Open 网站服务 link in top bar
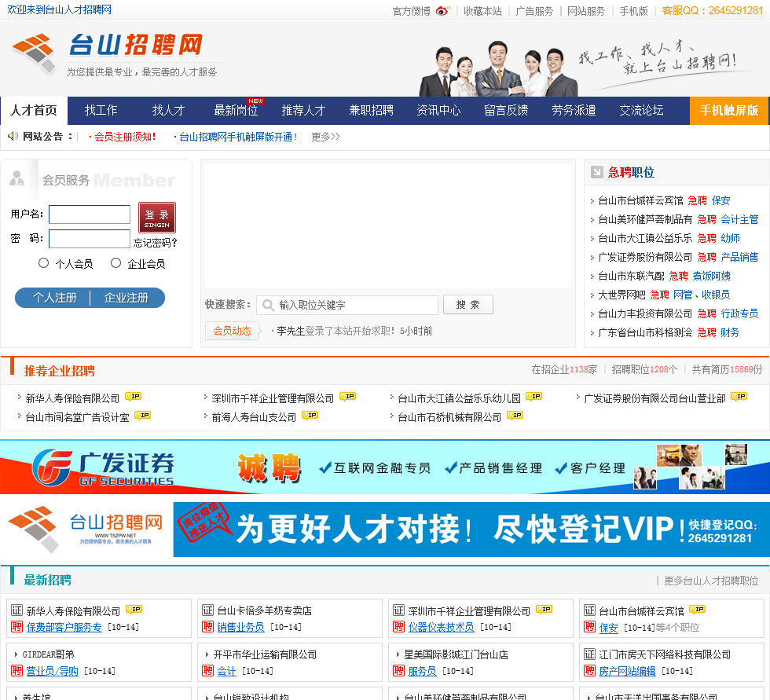The width and height of the screenshot is (770, 700). click(586, 11)
